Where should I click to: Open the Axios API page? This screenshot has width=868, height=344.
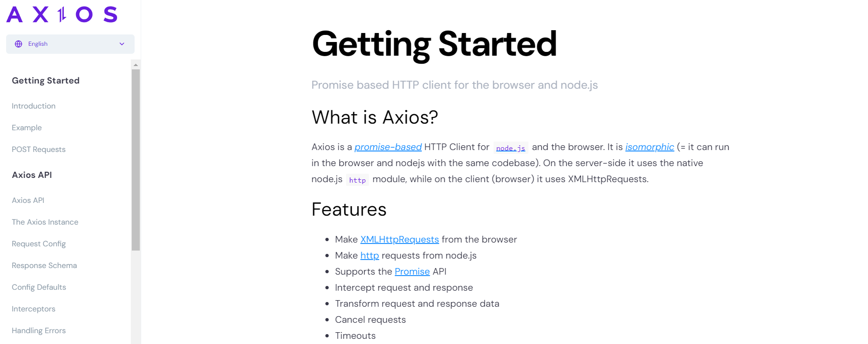pyautogui.click(x=28, y=200)
